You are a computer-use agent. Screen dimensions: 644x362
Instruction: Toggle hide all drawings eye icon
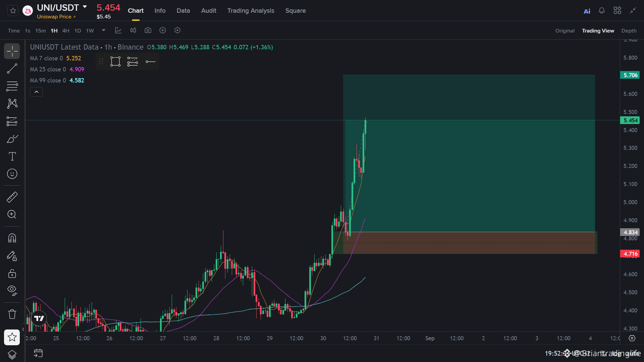(x=12, y=291)
